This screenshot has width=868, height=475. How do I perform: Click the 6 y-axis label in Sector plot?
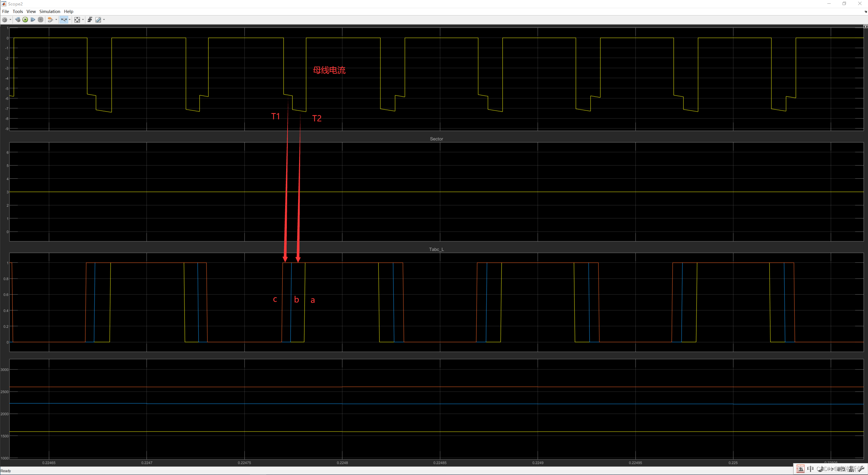pos(7,153)
